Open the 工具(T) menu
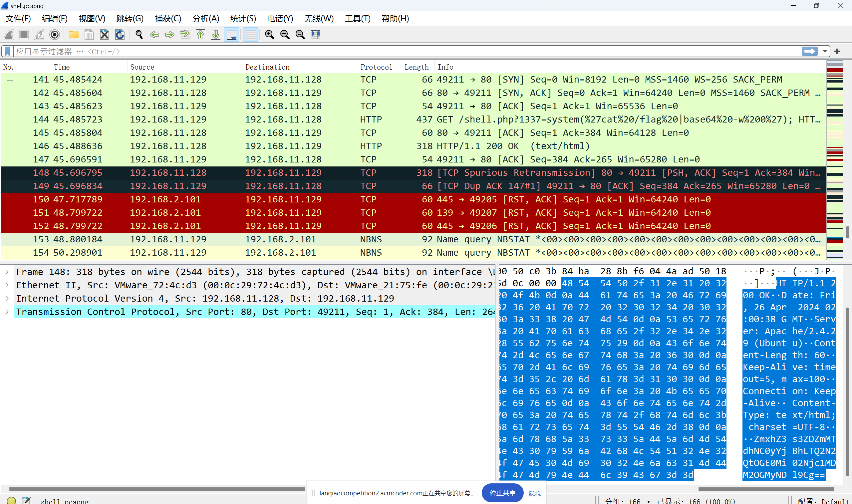This screenshot has height=504, width=852. pyautogui.click(x=358, y=18)
